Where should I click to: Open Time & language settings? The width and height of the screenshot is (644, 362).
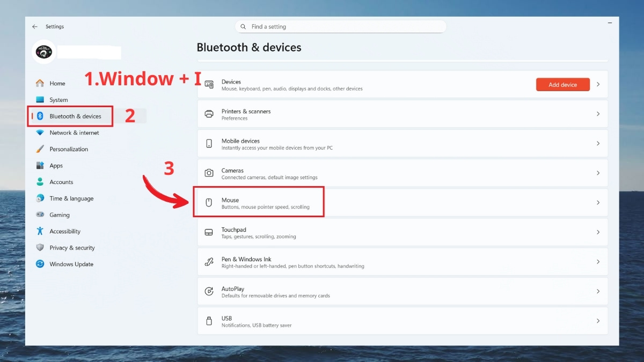71,198
